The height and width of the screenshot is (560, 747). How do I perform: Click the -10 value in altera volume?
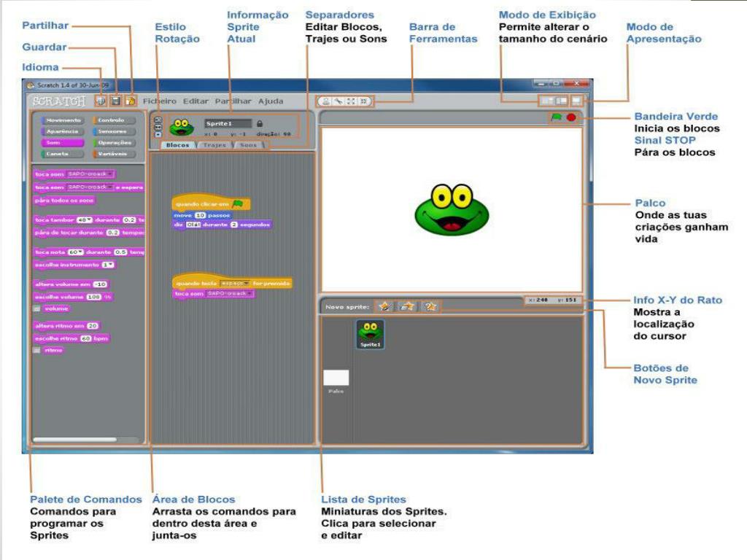100,284
